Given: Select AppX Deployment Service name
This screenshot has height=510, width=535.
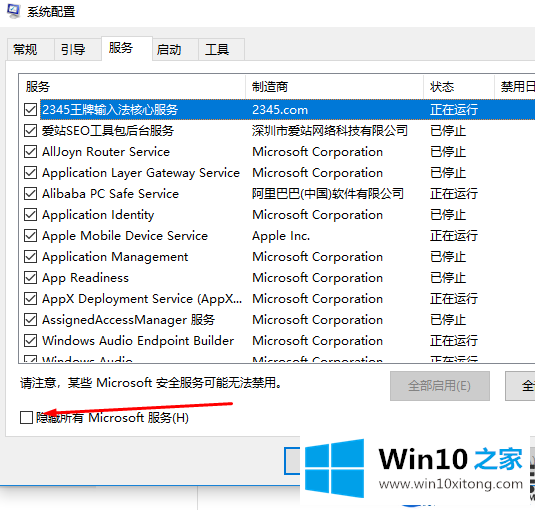Looking at the screenshot, I should click(142, 299).
